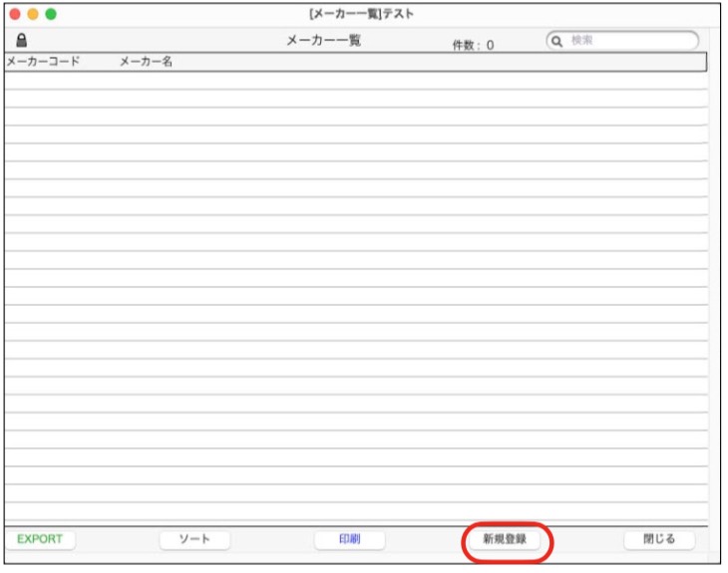
Task: Click the lock icon at top left
Action: click(21, 41)
